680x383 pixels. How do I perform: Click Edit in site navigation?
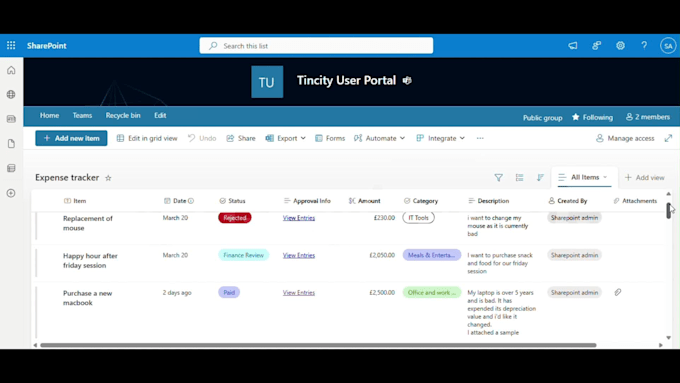coord(160,115)
